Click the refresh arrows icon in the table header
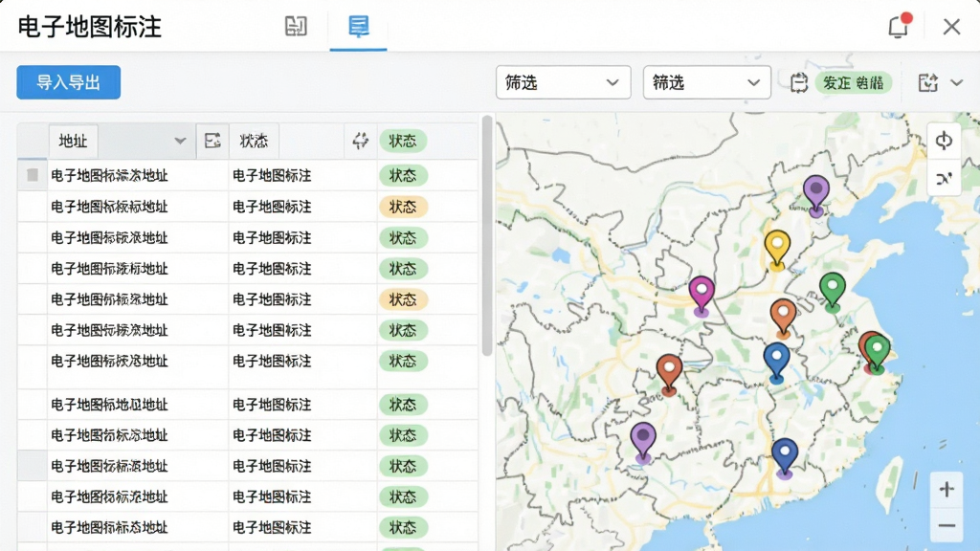The image size is (980, 551). click(x=360, y=142)
